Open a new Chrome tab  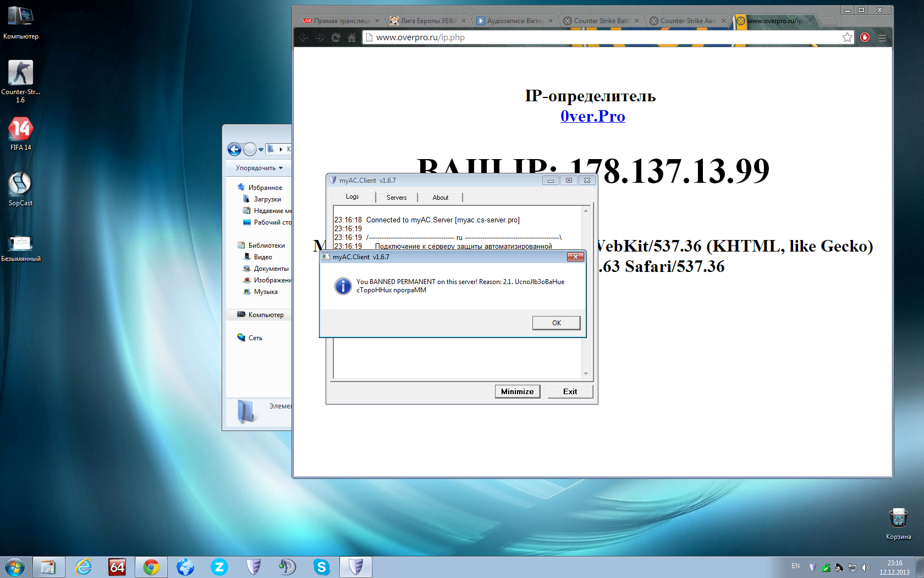click(828, 21)
